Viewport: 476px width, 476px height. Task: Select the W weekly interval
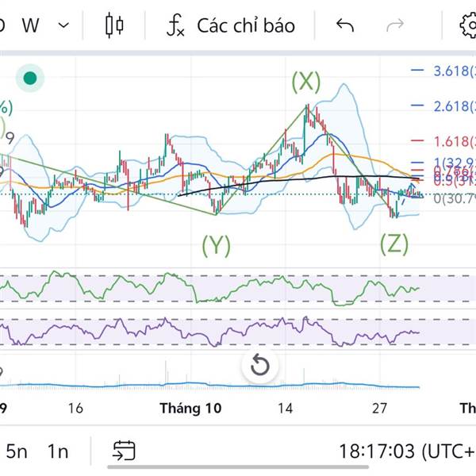(x=31, y=25)
